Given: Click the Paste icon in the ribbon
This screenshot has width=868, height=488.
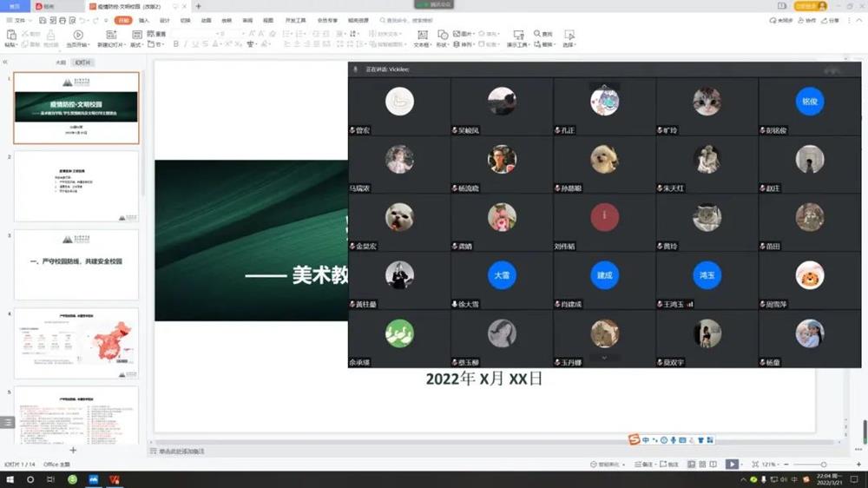Looking at the screenshot, I should point(10,35).
